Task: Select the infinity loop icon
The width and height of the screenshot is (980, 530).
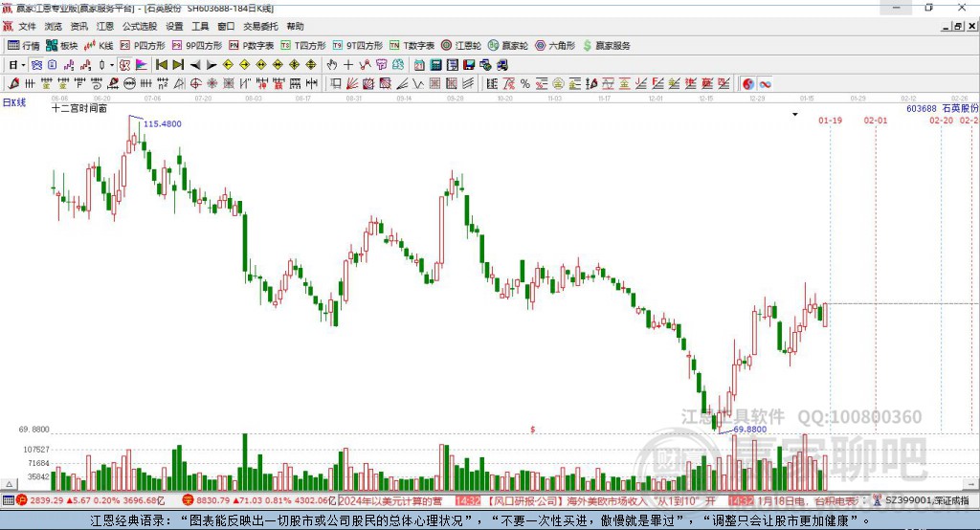Action: point(765,84)
